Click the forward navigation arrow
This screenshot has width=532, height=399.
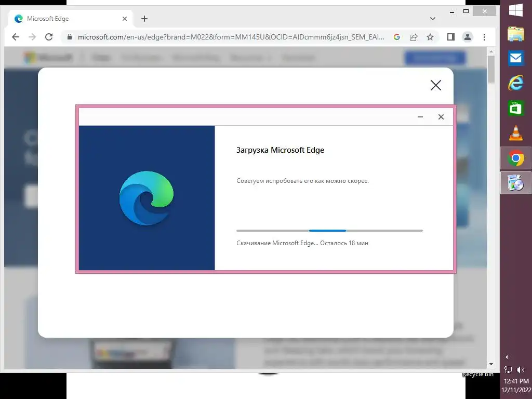pos(32,37)
